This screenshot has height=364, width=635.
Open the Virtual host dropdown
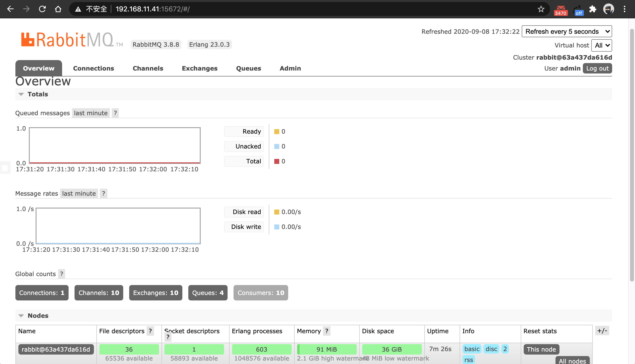point(601,45)
